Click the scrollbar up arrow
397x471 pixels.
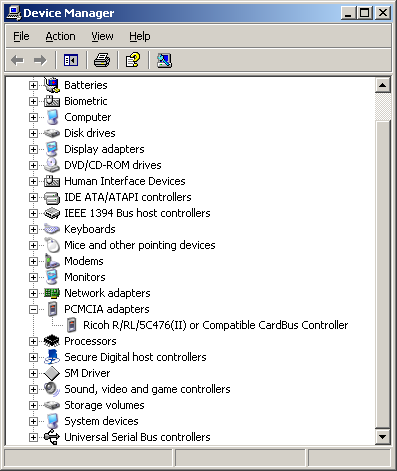(383, 86)
